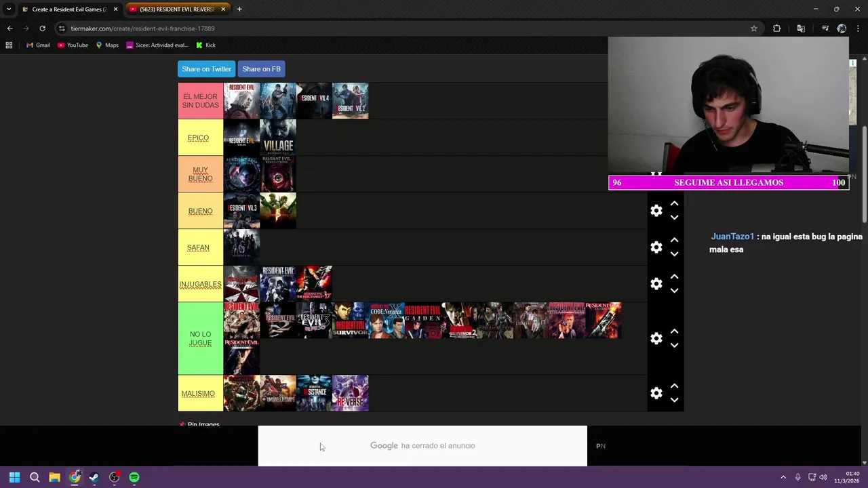Image resolution: width=868 pixels, height=488 pixels.
Task: Edit the EL MEJOR SIN DUDAS tier label
Action: 201,101
